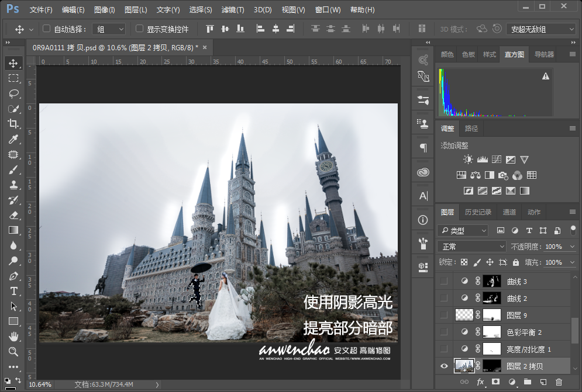Close the 0R9A0111 拷贝.psd document tab
This screenshot has height=392, width=582.
click(205, 47)
